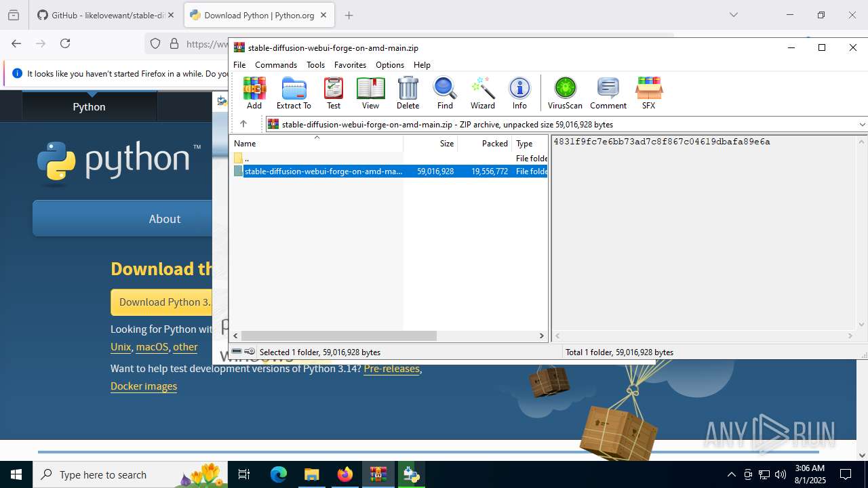
Task: Reload the page in Firefox
Action: tap(65, 43)
